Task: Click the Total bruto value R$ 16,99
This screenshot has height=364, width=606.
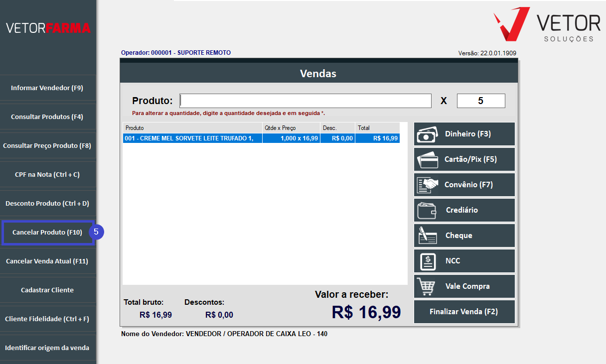Action: [155, 315]
